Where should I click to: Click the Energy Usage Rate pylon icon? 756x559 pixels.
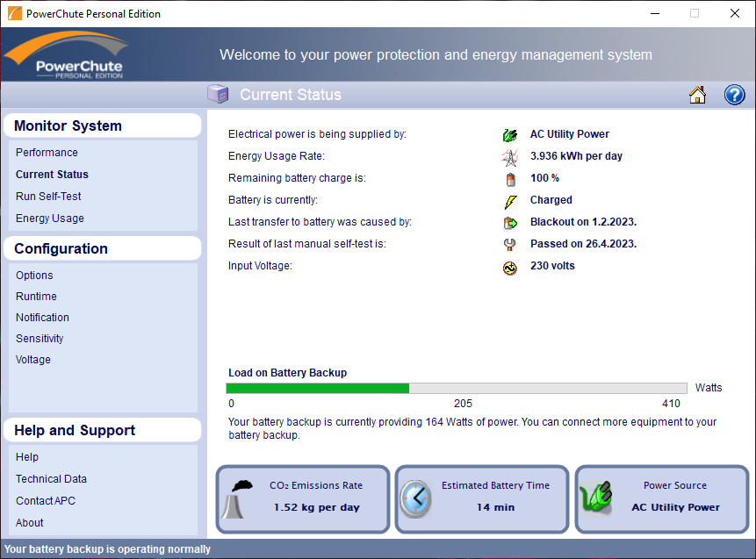[509, 156]
